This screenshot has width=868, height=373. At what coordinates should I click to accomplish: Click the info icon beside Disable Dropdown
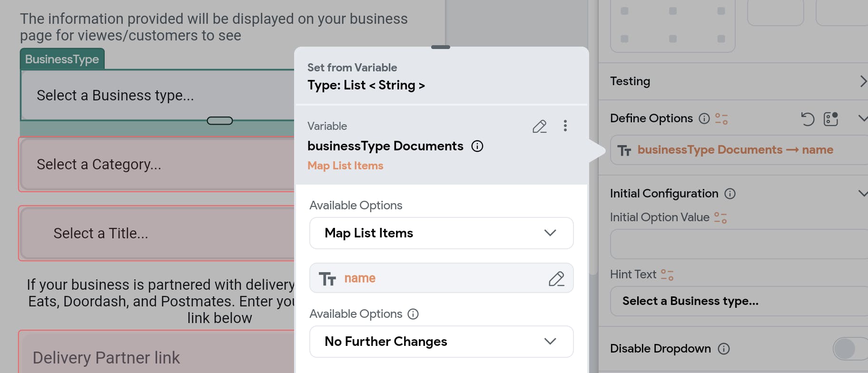tap(723, 349)
